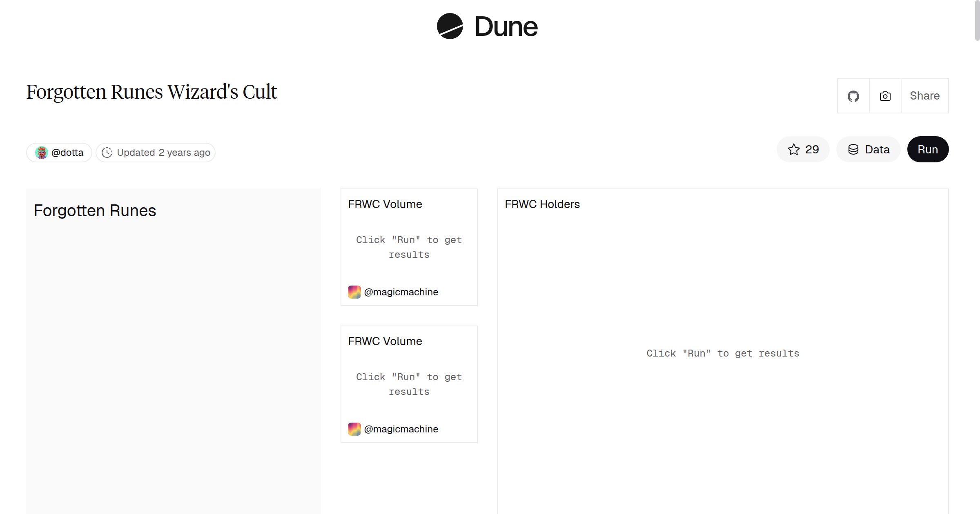This screenshot has width=980, height=514.
Task: Open second FRWC Volume widget title
Action: point(385,341)
